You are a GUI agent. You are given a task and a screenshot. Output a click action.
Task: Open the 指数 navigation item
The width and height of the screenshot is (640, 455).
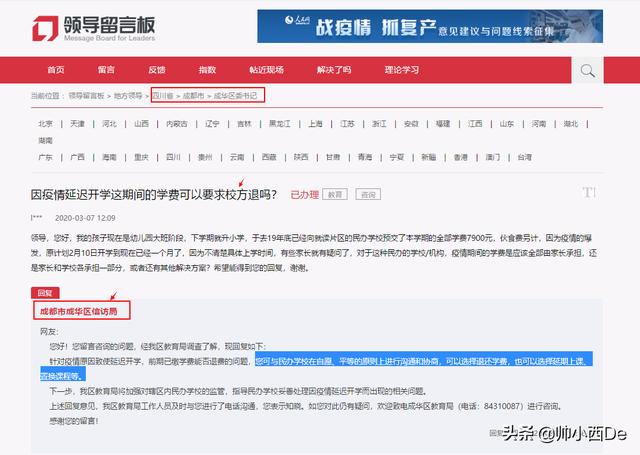click(x=207, y=70)
